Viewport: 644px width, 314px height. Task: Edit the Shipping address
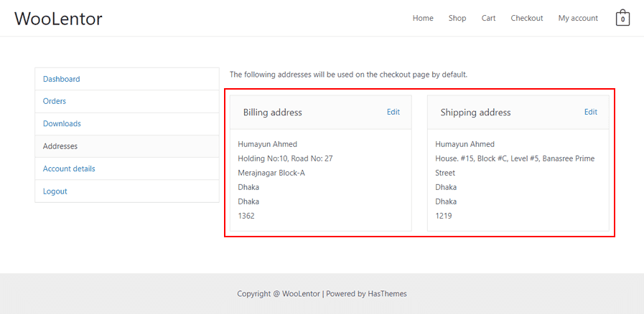point(590,112)
